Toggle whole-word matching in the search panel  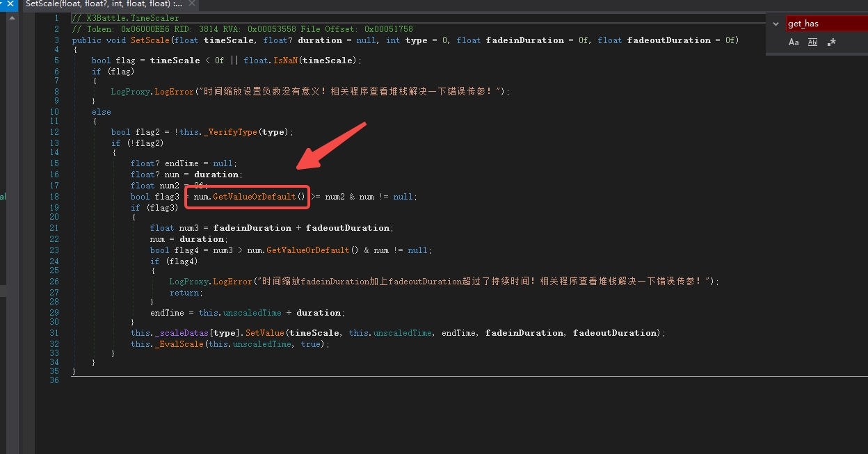pos(812,42)
